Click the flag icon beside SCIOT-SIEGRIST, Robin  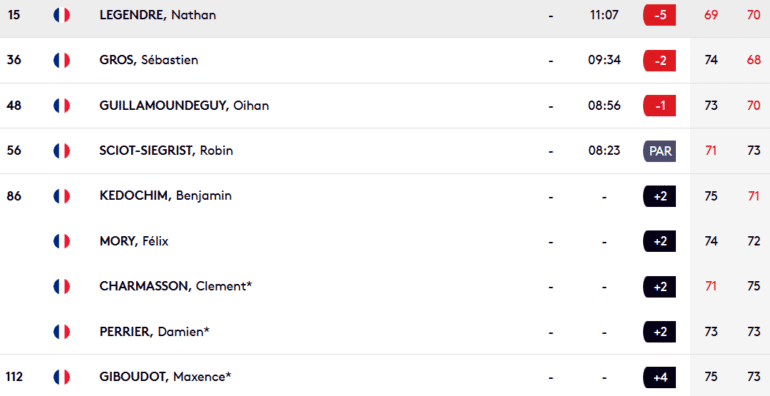click(61, 151)
